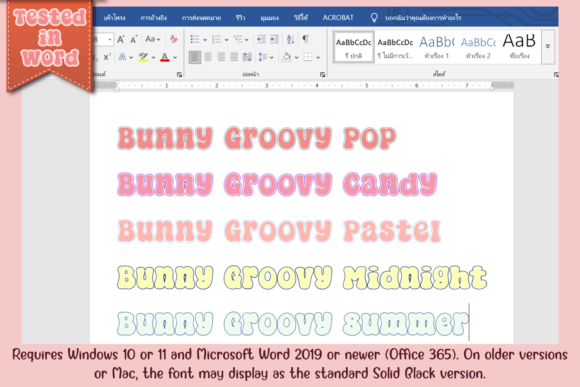Open the การส่งจดหมาย (Mailings) ribbon tab
The image size is (580, 387).
point(201,18)
